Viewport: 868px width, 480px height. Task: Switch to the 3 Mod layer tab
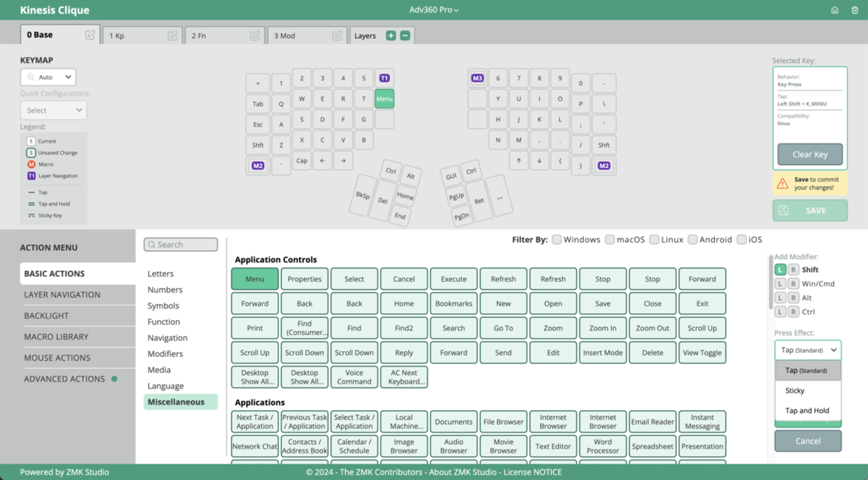click(307, 36)
